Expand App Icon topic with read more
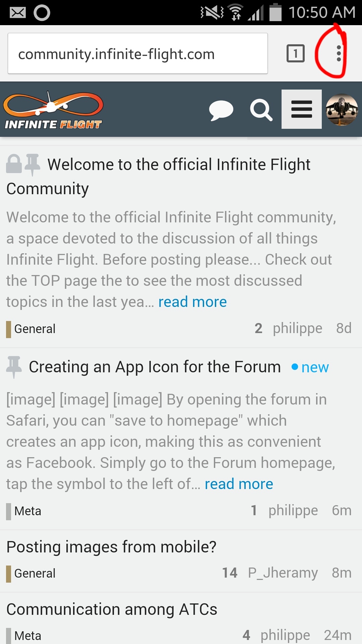This screenshot has width=362, height=644. coord(239,484)
